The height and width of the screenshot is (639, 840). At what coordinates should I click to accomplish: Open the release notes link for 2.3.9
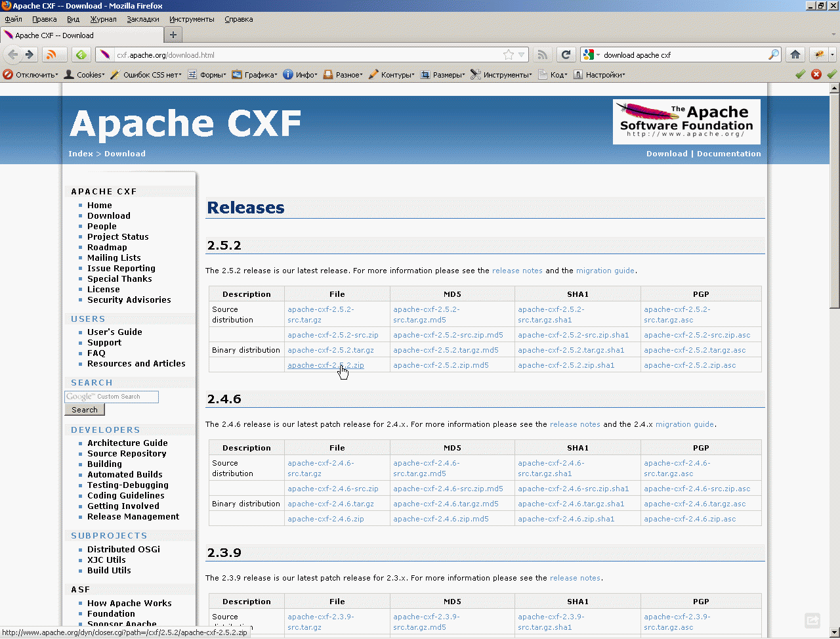tap(575, 578)
